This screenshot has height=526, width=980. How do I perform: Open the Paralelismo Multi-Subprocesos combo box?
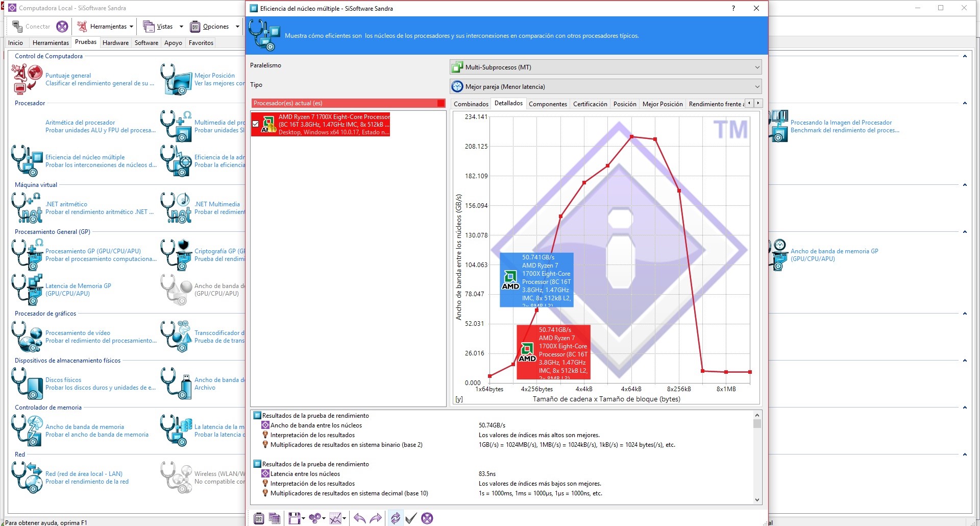[606, 67]
